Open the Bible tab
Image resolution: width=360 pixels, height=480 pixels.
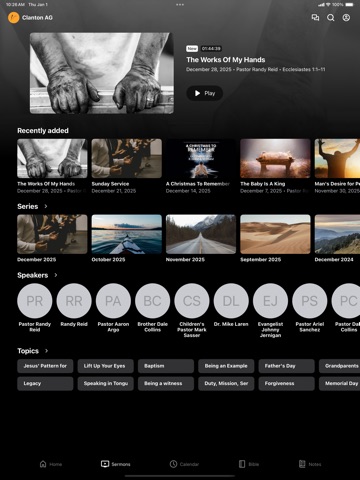coord(249,464)
